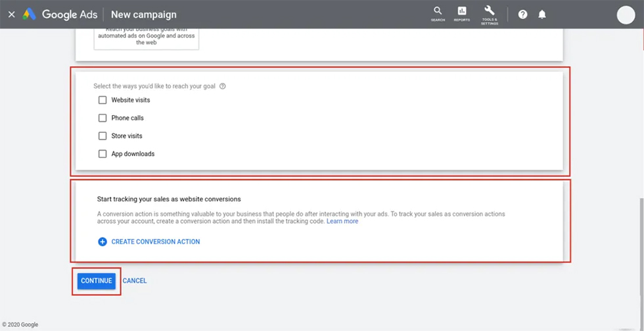Click Create Conversion Action text link

coord(155,242)
